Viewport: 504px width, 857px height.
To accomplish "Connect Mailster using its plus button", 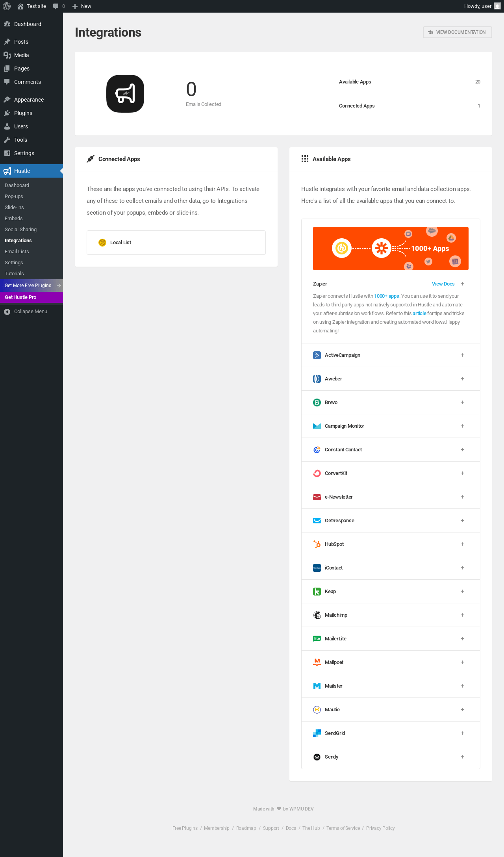I will [x=462, y=686].
